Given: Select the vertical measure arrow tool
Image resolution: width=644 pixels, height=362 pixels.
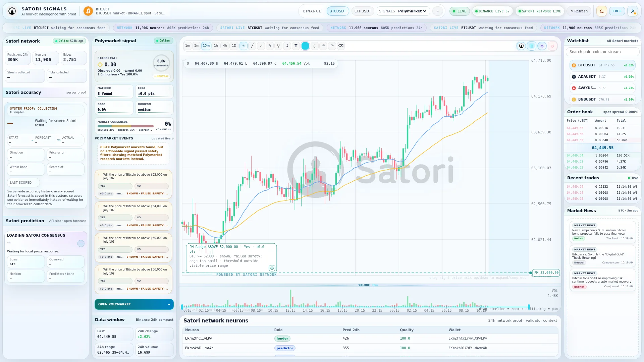Looking at the screenshot, I should point(287,46).
